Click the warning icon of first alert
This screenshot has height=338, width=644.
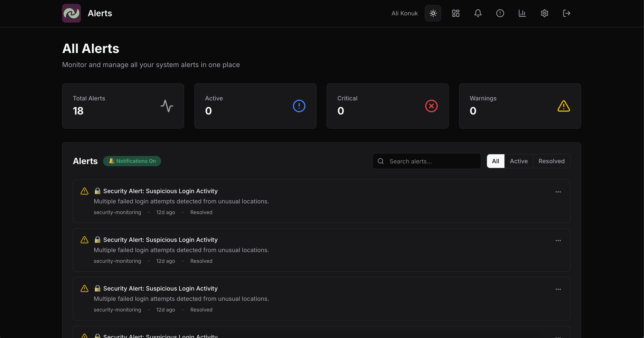coord(85,191)
